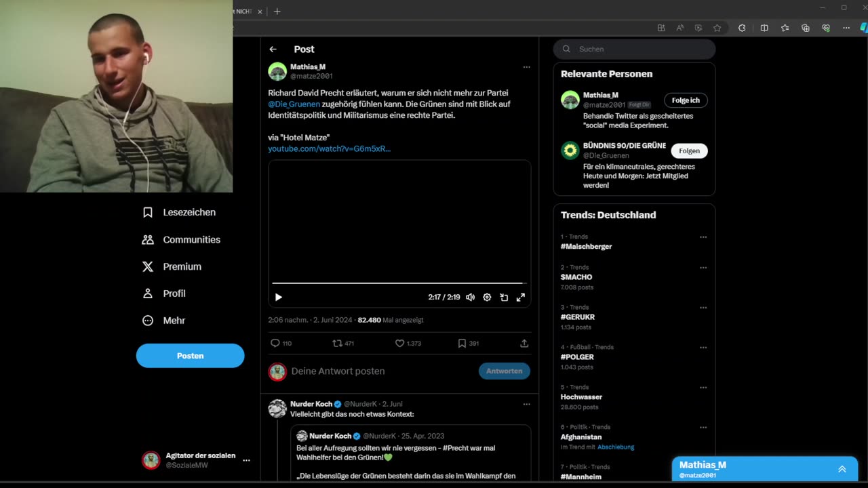This screenshot has width=868, height=488.
Task: Click the video progress bar
Action: 399,283
